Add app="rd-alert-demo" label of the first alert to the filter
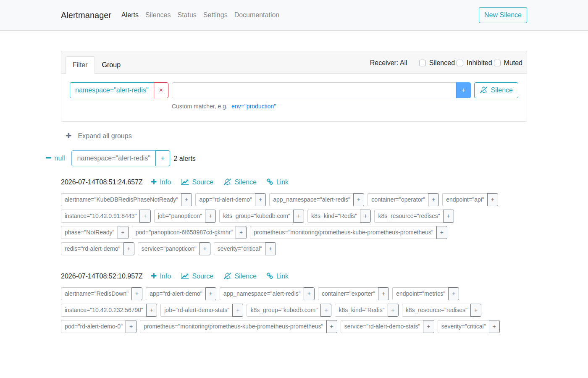This screenshot has width=588, height=378. tap(260, 199)
